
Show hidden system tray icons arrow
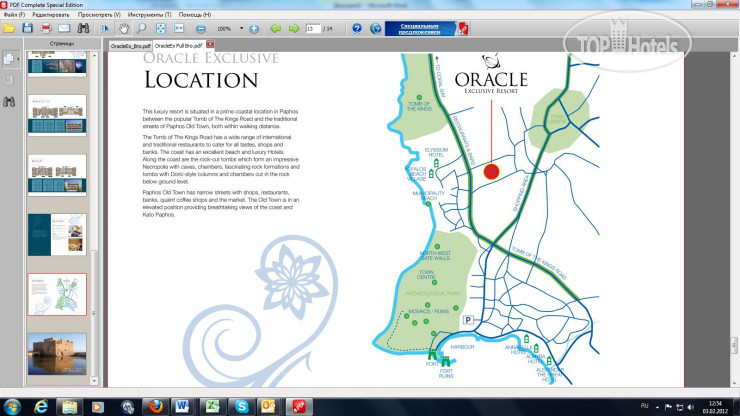click(x=657, y=407)
